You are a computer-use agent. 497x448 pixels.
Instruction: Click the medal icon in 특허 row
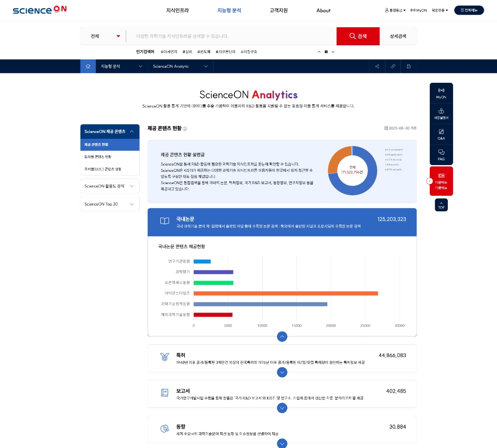[165, 357]
